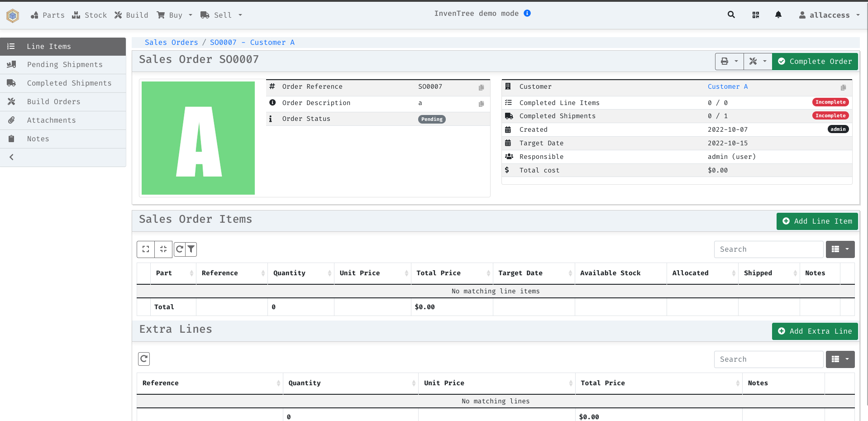868x421 pixels.
Task: Expand the Sales Order Items table fullscreen
Action: click(x=145, y=249)
